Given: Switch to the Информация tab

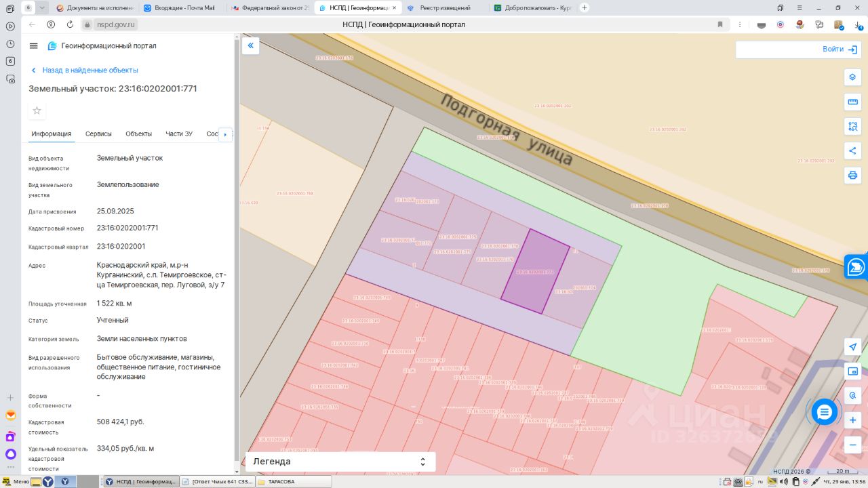Looking at the screenshot, I should point(52,134).
